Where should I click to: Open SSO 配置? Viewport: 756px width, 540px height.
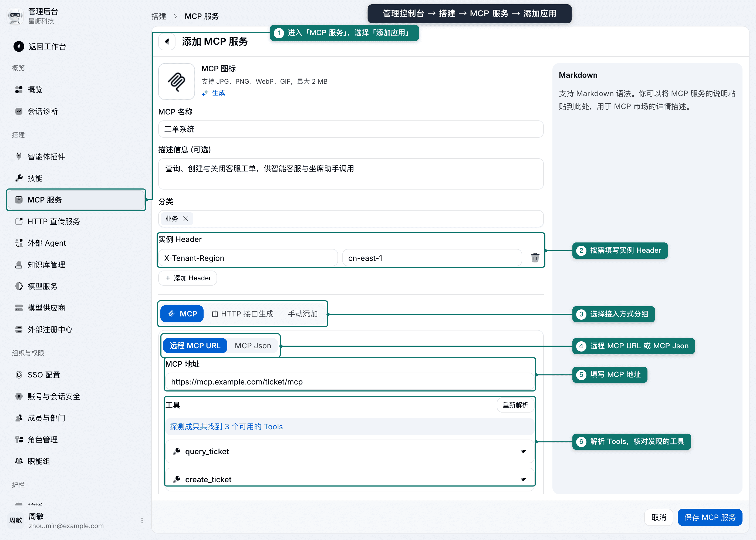[76, 374]
